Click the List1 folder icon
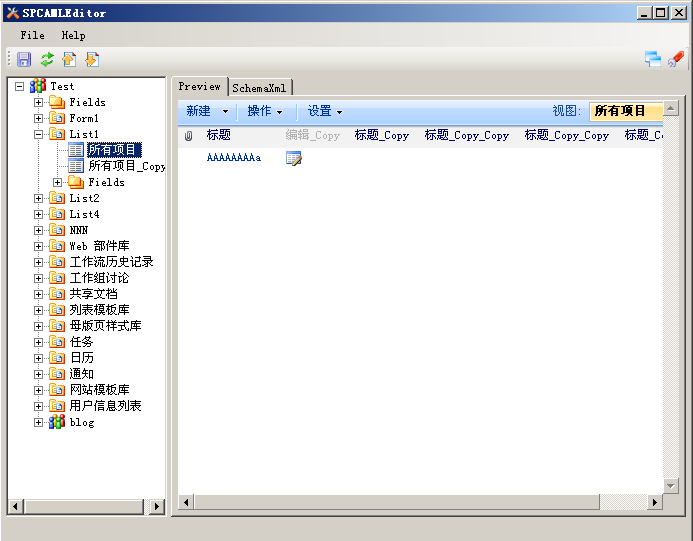The image size is (693, 541). click(57, 133)
